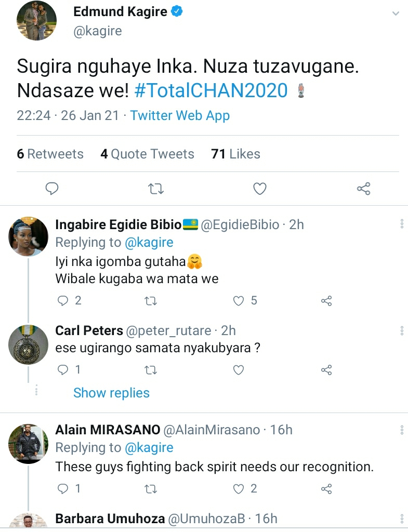Share Carl Peters' reply
Viewport: 408px width, 532px height.
[x=326, y=370]
